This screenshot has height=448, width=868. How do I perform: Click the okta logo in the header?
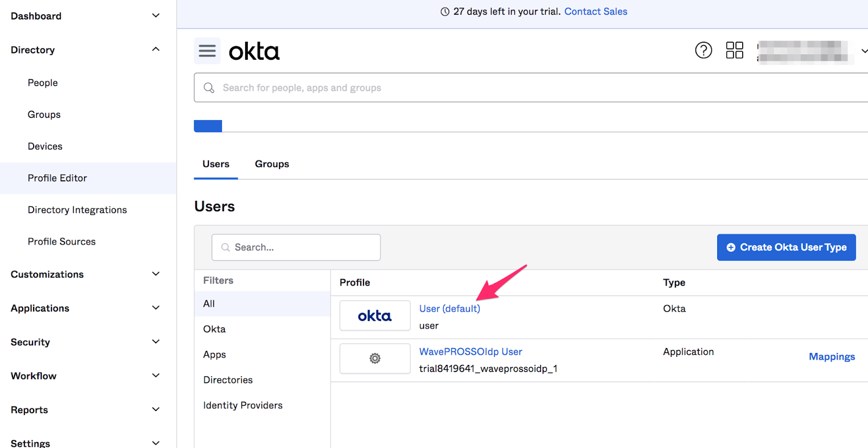click(254, 52)
